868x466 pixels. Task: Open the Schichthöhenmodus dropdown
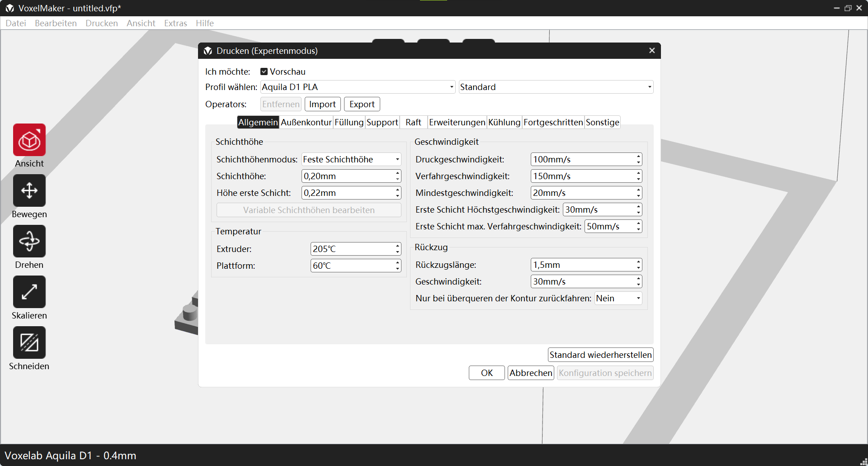[351, 159]
